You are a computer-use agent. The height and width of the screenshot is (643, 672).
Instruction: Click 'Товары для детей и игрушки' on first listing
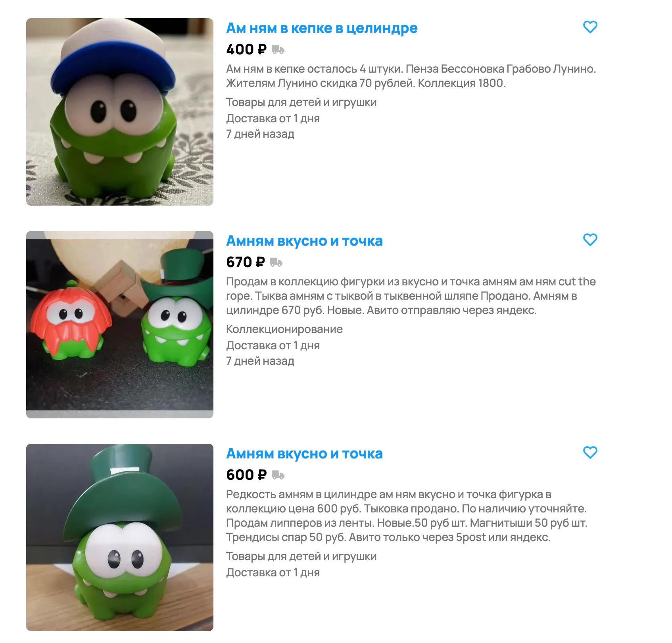[301, 102]
